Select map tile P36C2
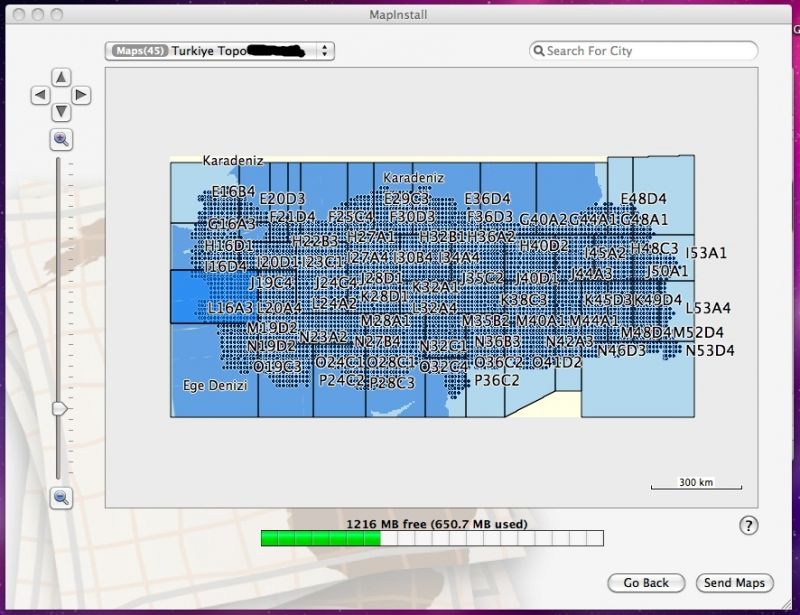This screenshot has height=615, width=800. pos(497,380)
